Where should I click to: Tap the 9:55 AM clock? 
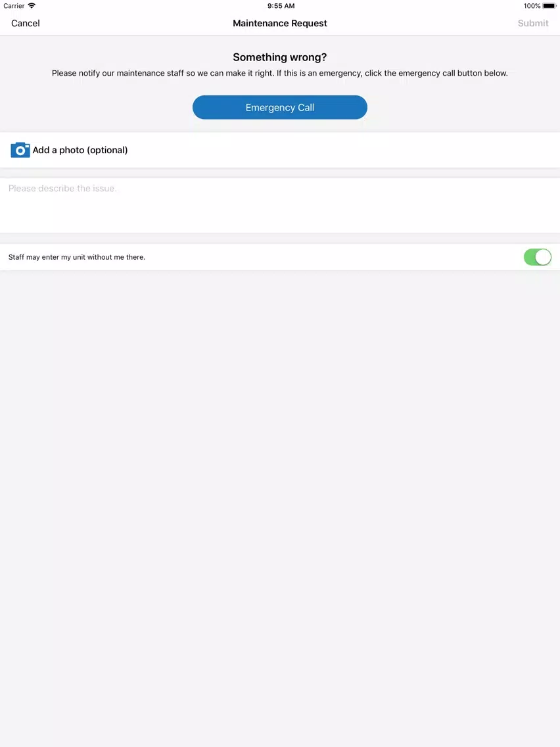[x=281, y=6]
